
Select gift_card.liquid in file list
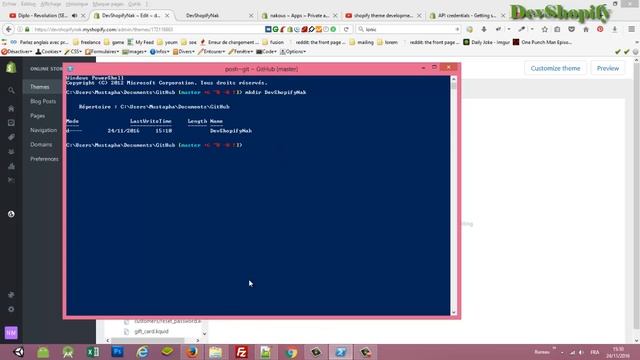pyautogui.click(x=151, y=331)
